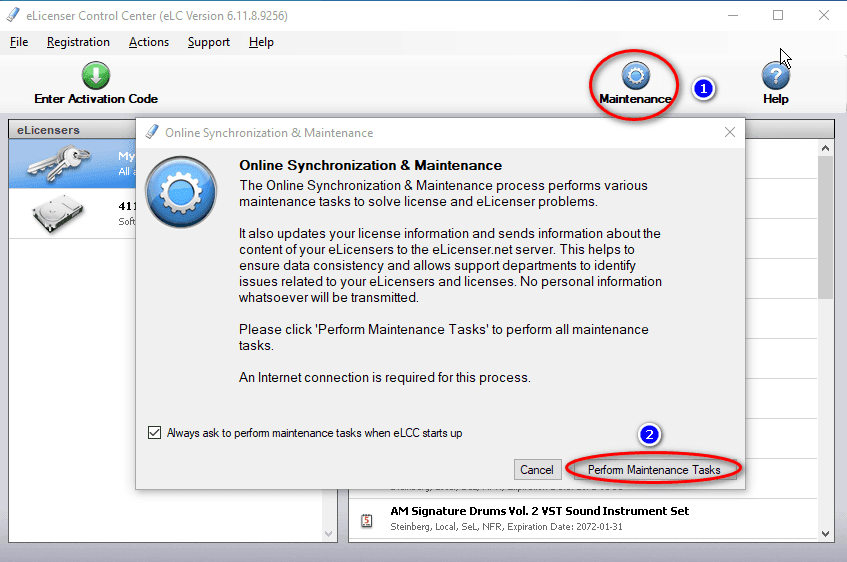
Task: Open the Actions menu
Action: tap(149, 42)
